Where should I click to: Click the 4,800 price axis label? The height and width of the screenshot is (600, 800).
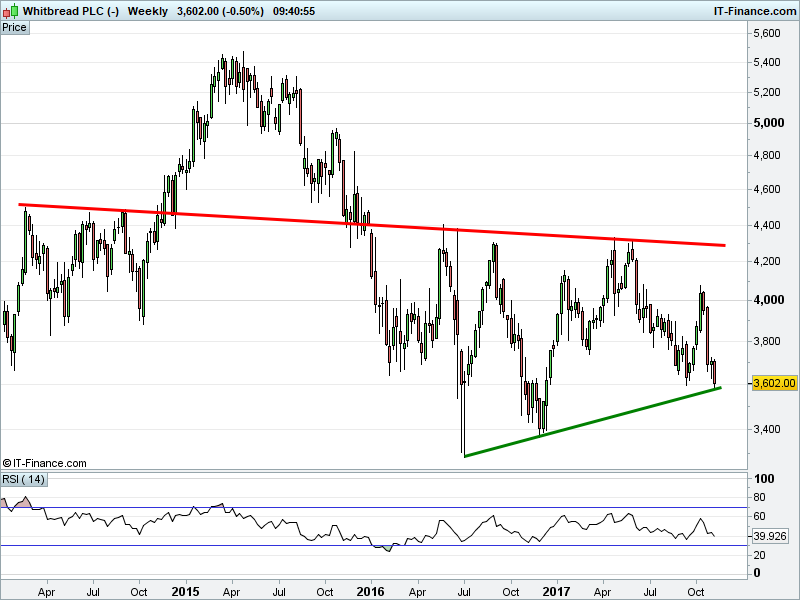[766, 155]
